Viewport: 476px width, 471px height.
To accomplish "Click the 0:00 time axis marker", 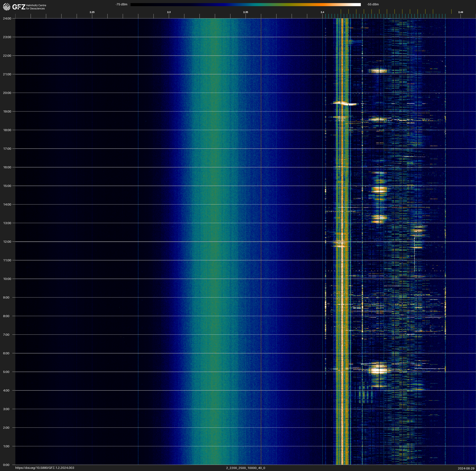I will point(6,465).
